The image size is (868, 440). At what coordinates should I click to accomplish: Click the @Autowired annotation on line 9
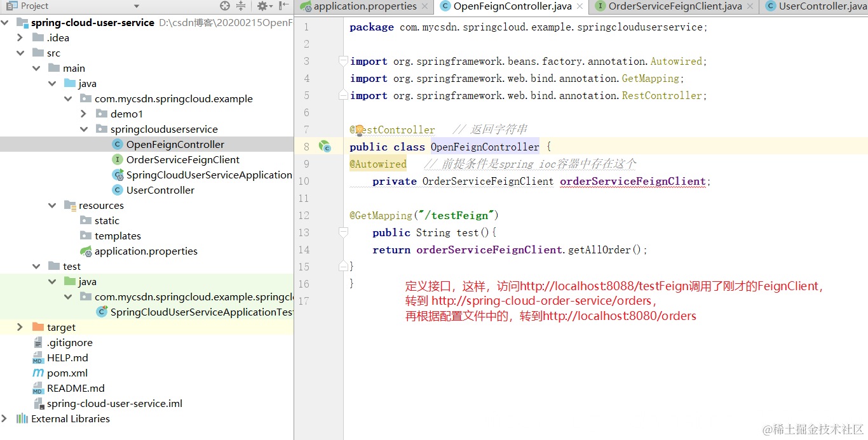[377, 164]
